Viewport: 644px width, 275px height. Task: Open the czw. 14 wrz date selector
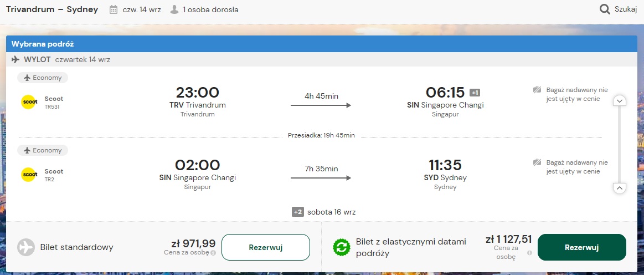click(x=135, y=9)
